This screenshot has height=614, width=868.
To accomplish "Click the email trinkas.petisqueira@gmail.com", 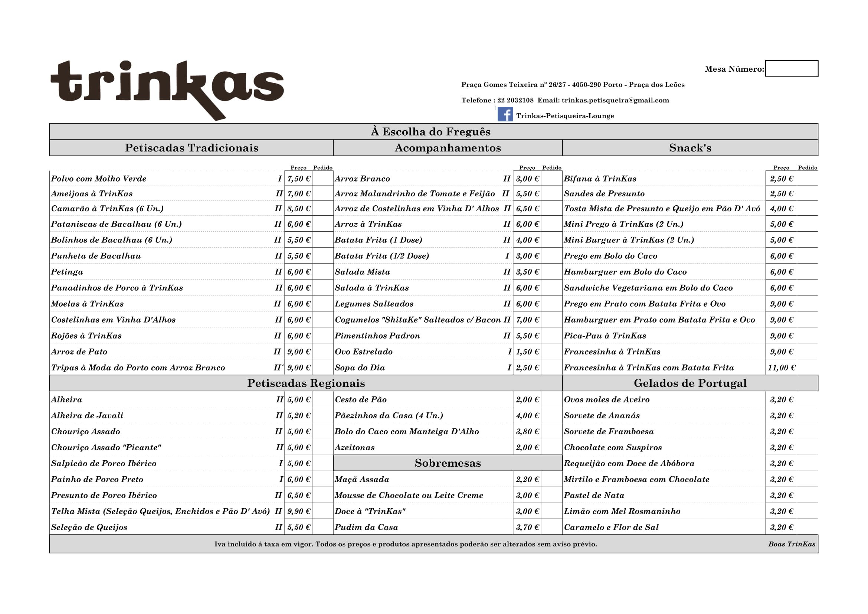I will pos(615,100).
